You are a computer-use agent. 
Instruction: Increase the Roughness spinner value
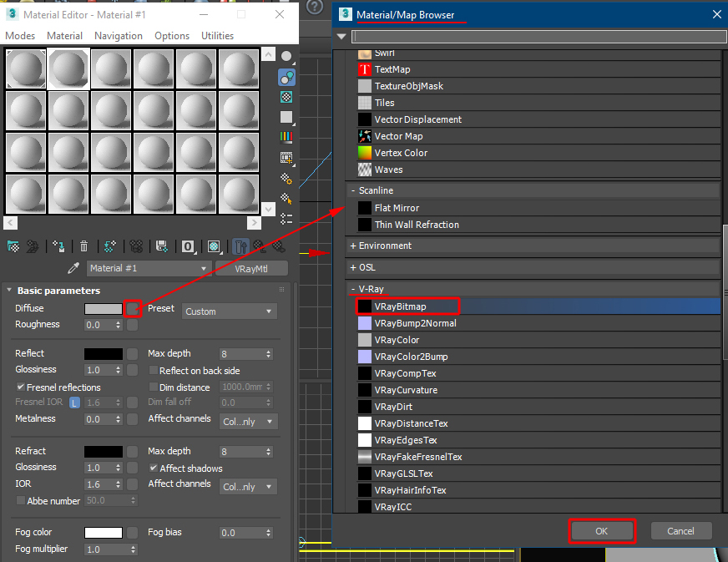pos(119,323)
